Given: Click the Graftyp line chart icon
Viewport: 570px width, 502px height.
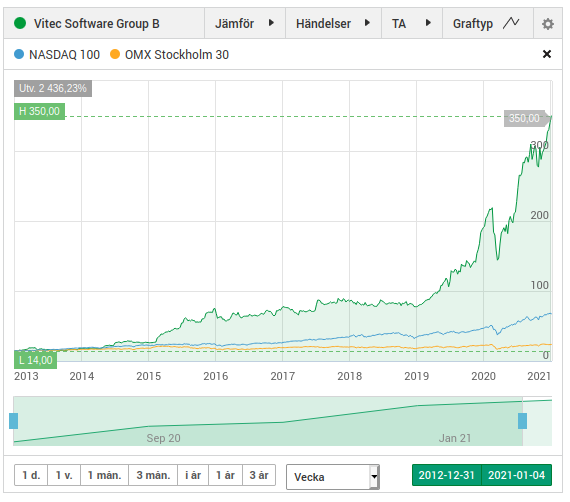Looking at the screenshot, I should point(511,23).
